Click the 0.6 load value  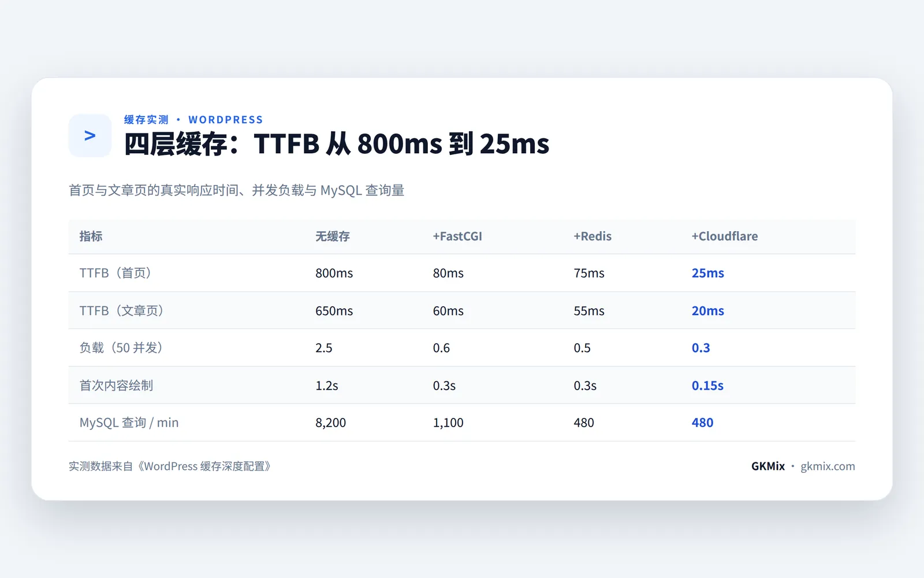441,348
